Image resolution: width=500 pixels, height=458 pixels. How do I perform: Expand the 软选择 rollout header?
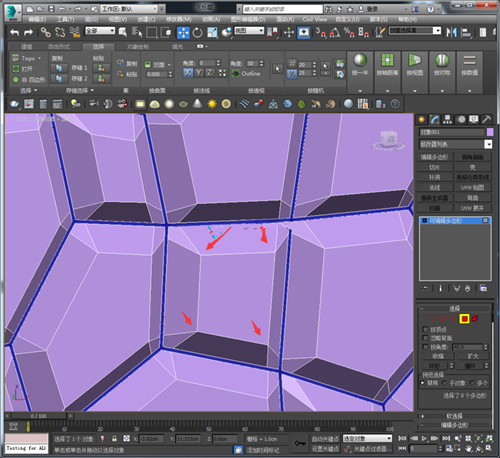click(x=455, y=416)
